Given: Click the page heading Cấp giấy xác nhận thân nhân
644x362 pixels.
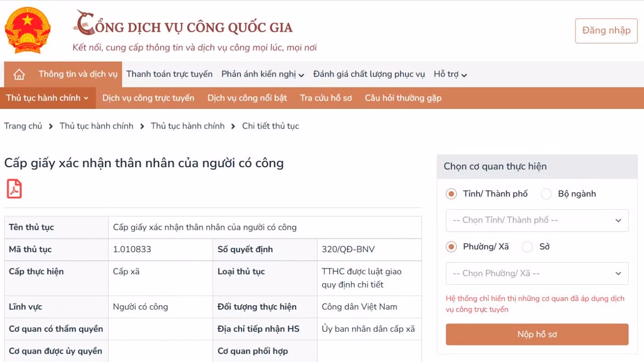Looking at the screenshot, I should pos(144,163).
